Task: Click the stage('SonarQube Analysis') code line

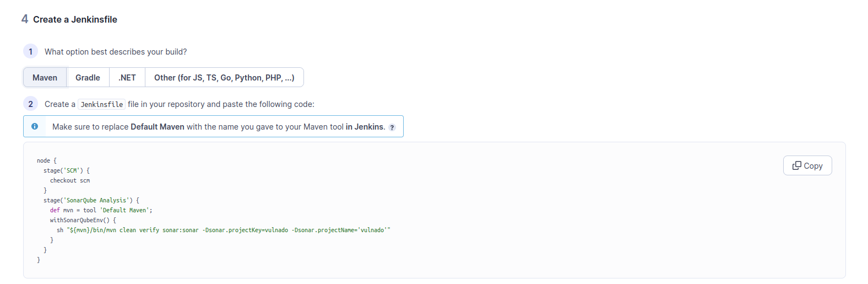Action: 91,200
